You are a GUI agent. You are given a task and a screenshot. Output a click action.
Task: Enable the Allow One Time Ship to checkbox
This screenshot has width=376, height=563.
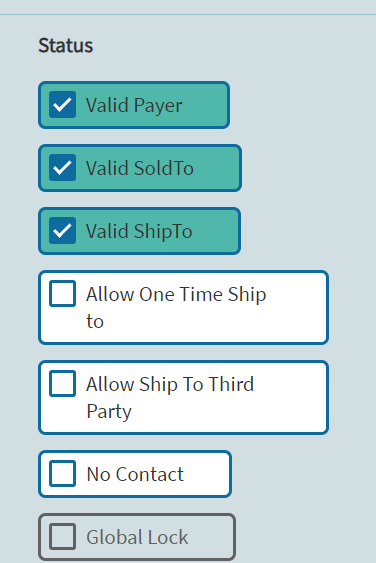tap(62, 294)
